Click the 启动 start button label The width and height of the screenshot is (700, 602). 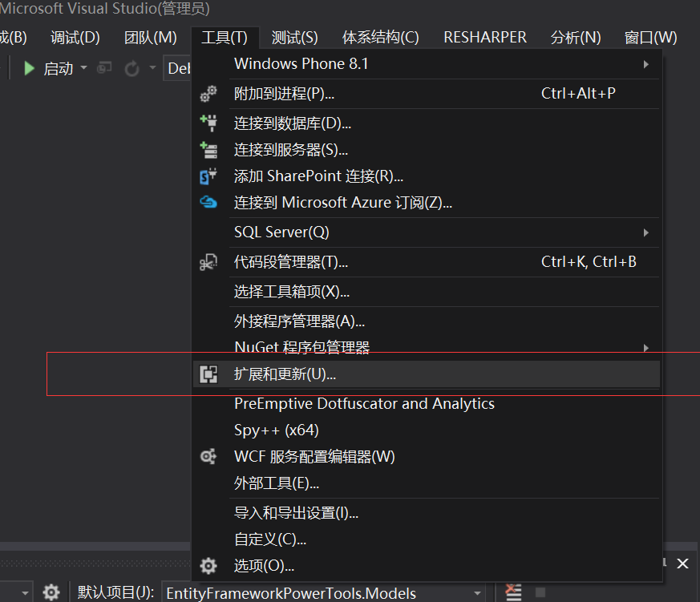pyautogui.click(x=58, y=69)
